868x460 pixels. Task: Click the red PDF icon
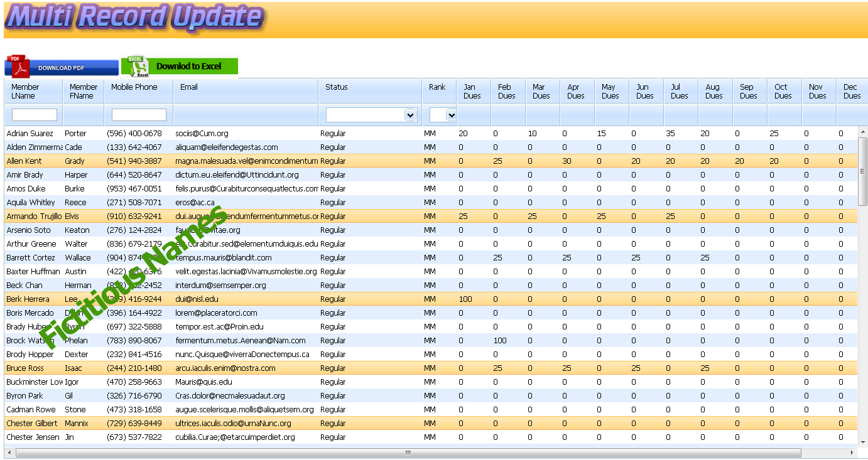coord(18,66)
